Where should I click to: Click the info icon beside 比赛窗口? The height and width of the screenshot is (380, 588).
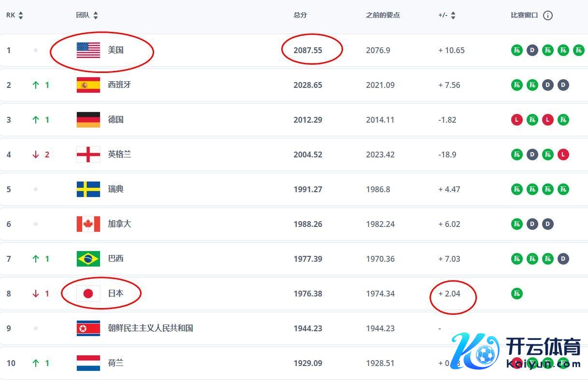(x=547, y=15)
